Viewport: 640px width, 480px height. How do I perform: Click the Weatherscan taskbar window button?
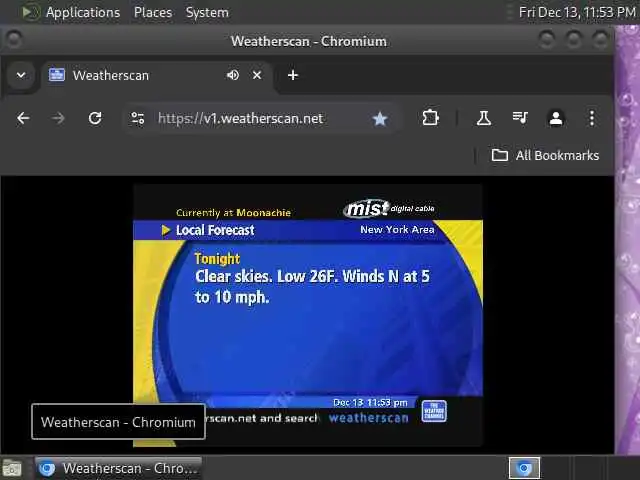[x=118, y=468]
